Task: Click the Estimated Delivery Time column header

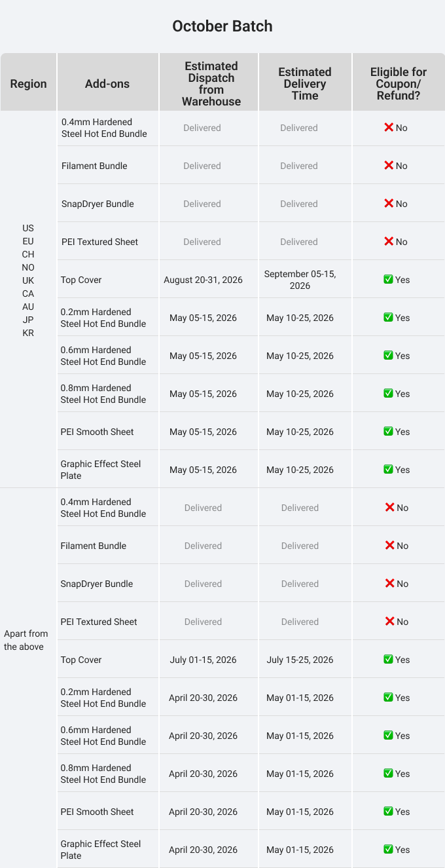Action: click(305, 82)
